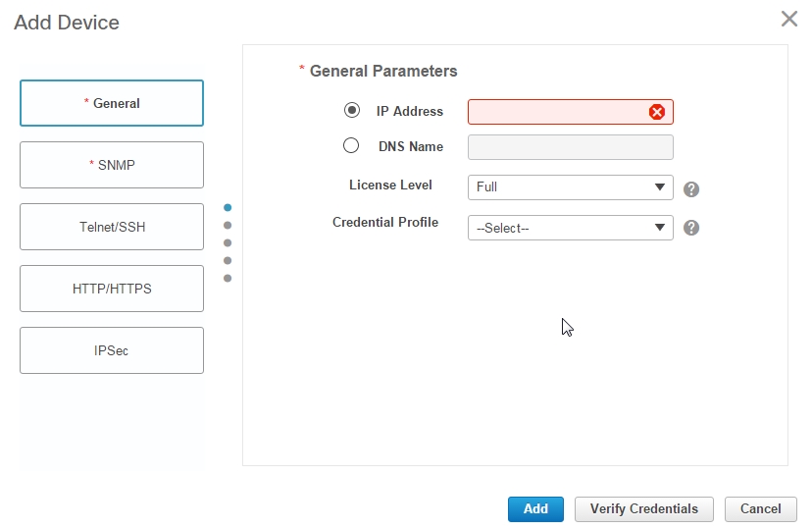Click the first blue step indicator dot
This screenshot has width=812, height=529.
228,207
